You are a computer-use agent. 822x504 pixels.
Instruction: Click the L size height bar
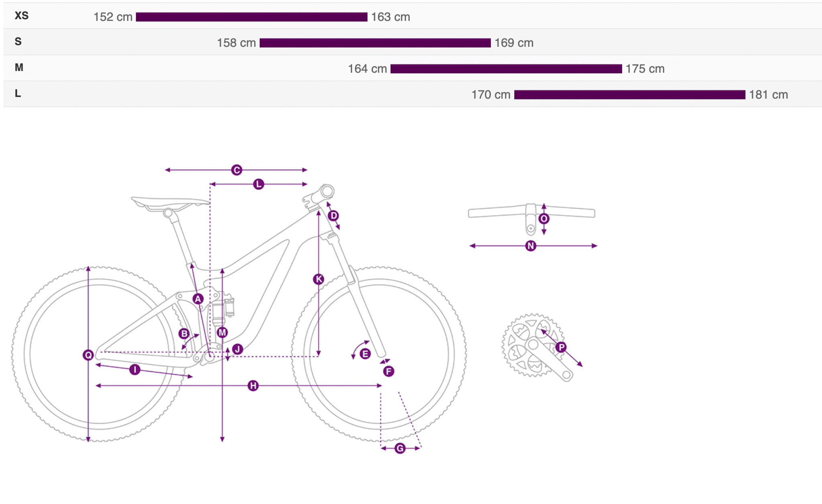point(630,95)
